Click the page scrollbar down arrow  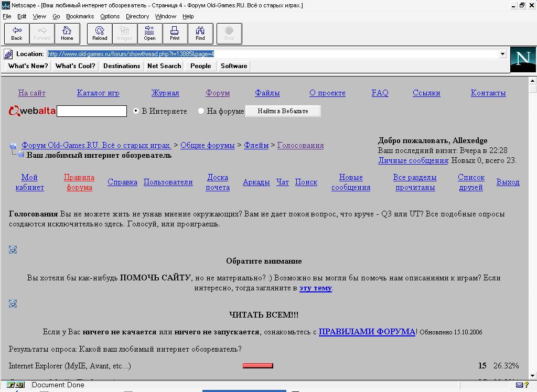[x=532, y=376]
